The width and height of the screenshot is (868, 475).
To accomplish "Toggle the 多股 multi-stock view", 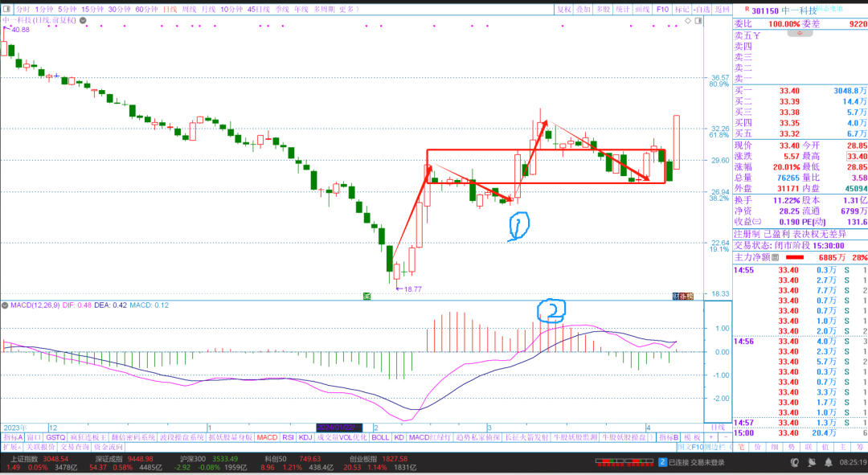I will coord(604,9).
